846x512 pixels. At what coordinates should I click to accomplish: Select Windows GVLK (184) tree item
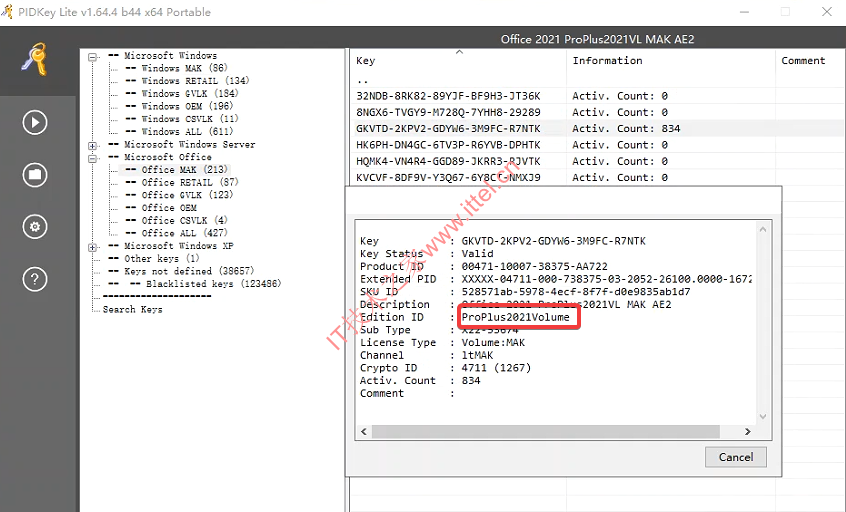tap(182, 93)
